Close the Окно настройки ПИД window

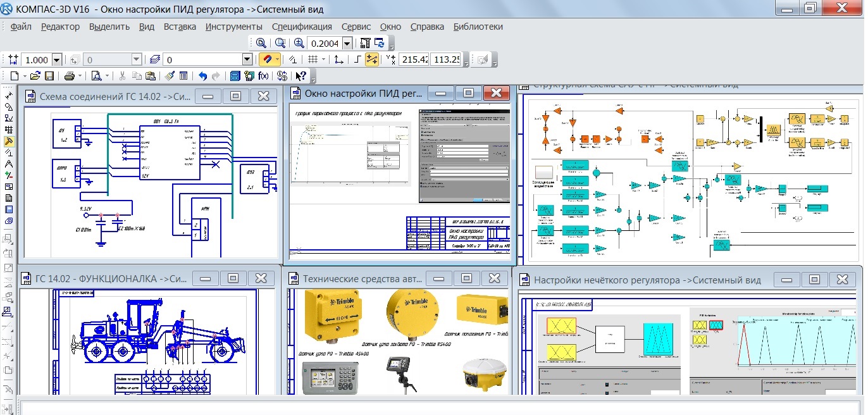click(x=497, y=93)
